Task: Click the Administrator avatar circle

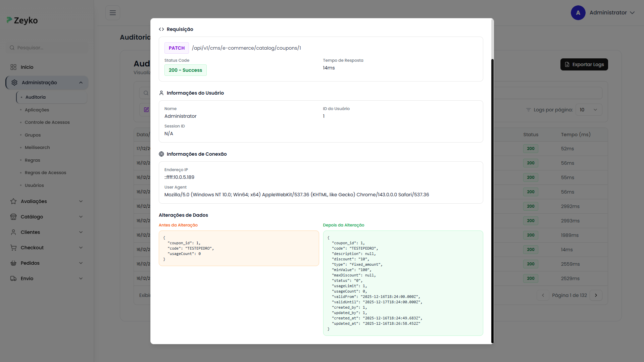Action: 578,13
